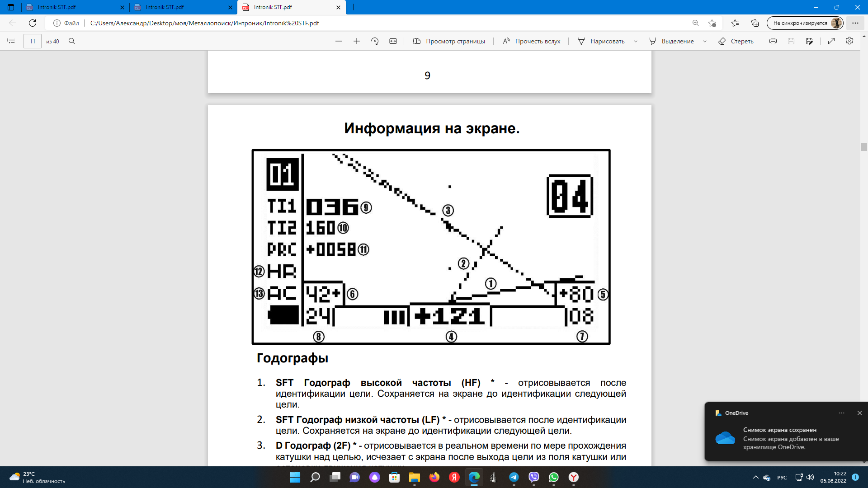This screenshot has width=868, height=488.
Task: Expand the Нарисовать options dropdown arrow
Action: (x=636, y=41)
